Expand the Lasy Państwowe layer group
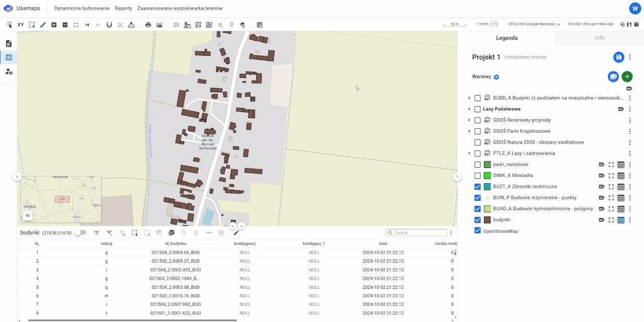644x322 pixels. pos(469,109)
